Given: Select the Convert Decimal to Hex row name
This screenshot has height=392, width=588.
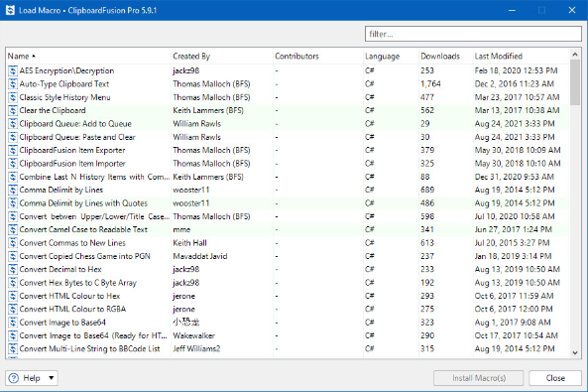Looking at the screenshot, I should click(60, 269).
